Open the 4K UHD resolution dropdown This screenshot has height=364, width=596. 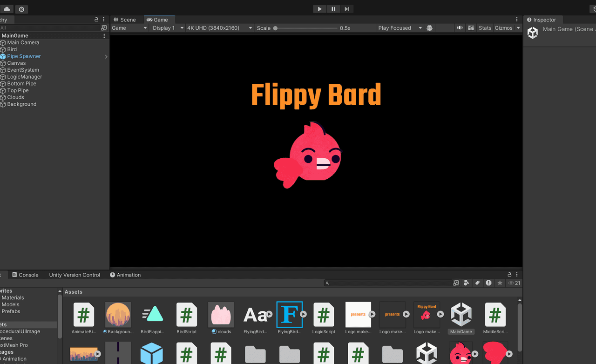pos(219,28)
